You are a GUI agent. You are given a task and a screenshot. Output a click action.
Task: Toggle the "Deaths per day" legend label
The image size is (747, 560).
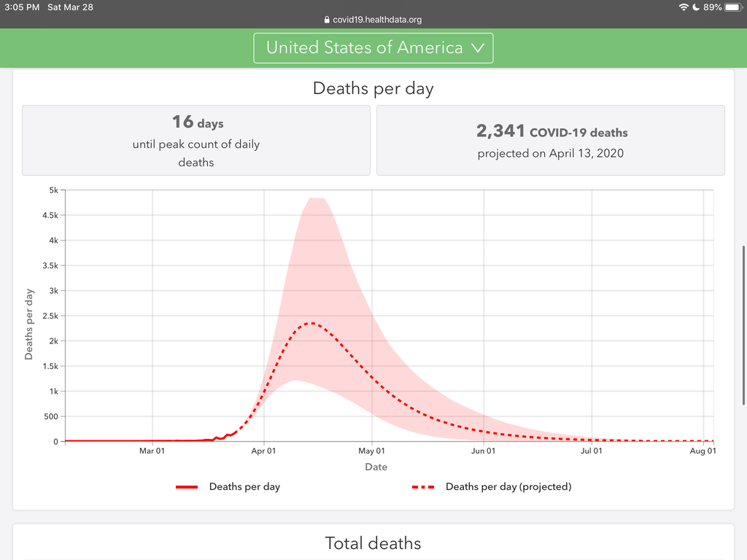[x=244, y=487]
